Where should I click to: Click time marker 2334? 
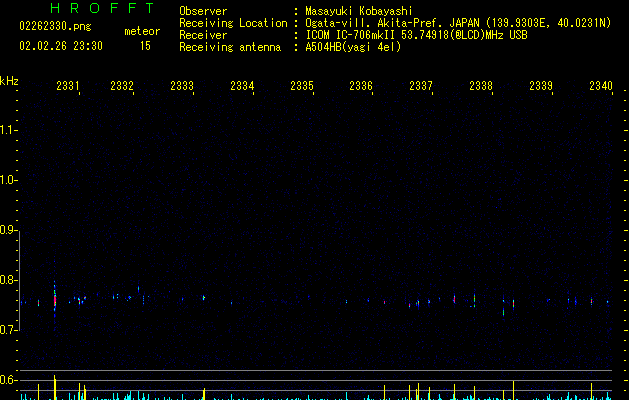[242, 86]
